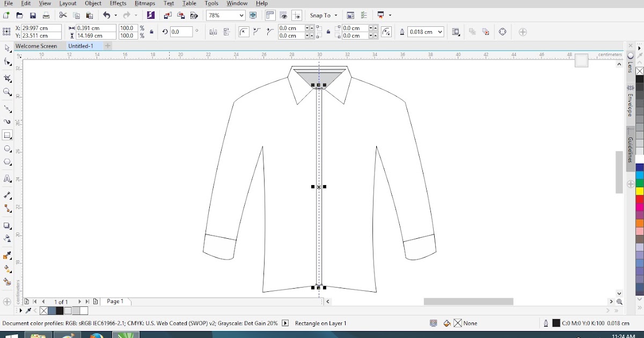The image size is (644, 338).
Task: Toggle guidelines display on or off
Action: pos(297,15)
